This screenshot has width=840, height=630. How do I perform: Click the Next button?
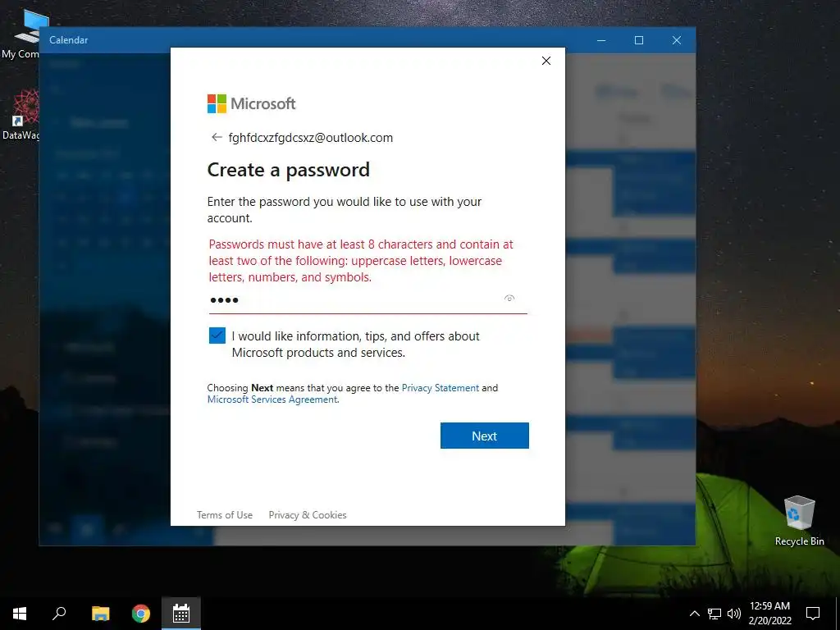(x=484, y=436)
